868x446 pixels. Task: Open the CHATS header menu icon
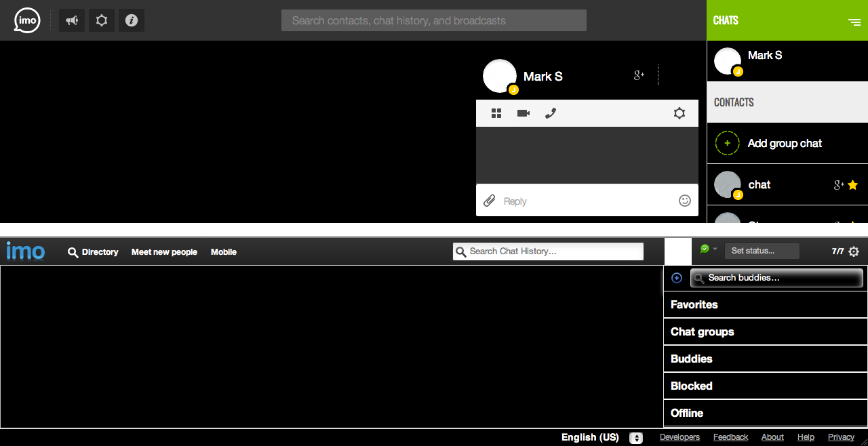[x=854, y=22]
